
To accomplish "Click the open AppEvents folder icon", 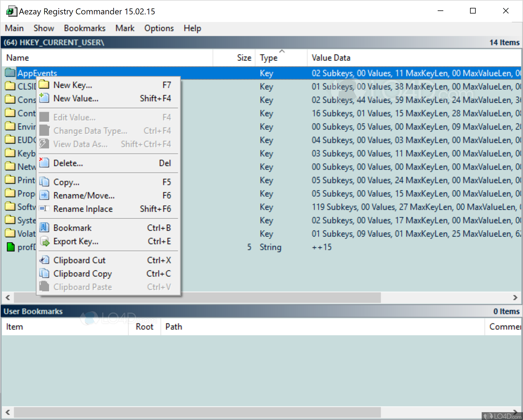I will pyautogui.click(x=10, y=73).
